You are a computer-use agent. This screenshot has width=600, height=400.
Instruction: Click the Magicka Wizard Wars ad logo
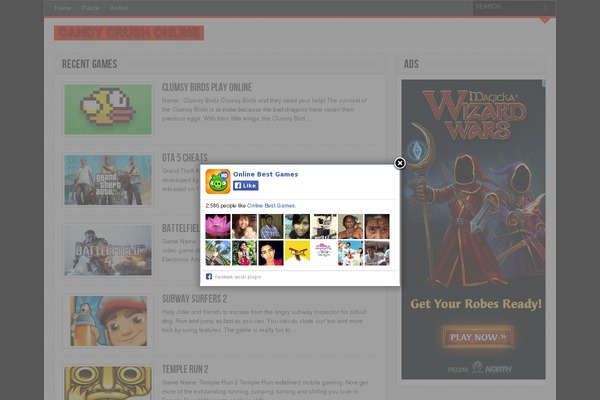pyautogui.click(x=474, y=115)
